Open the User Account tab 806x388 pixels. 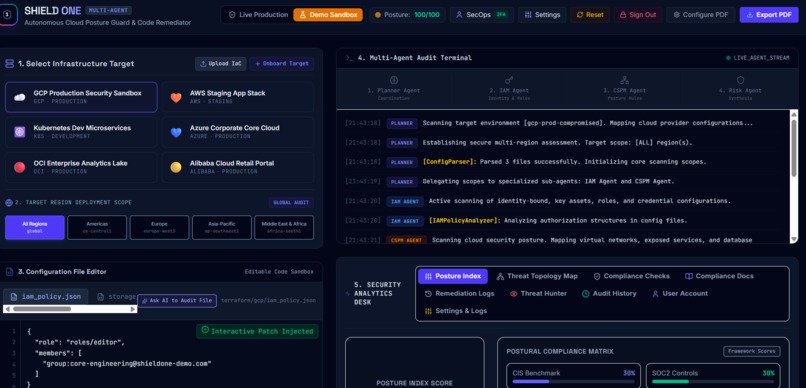tap(680, 293)
